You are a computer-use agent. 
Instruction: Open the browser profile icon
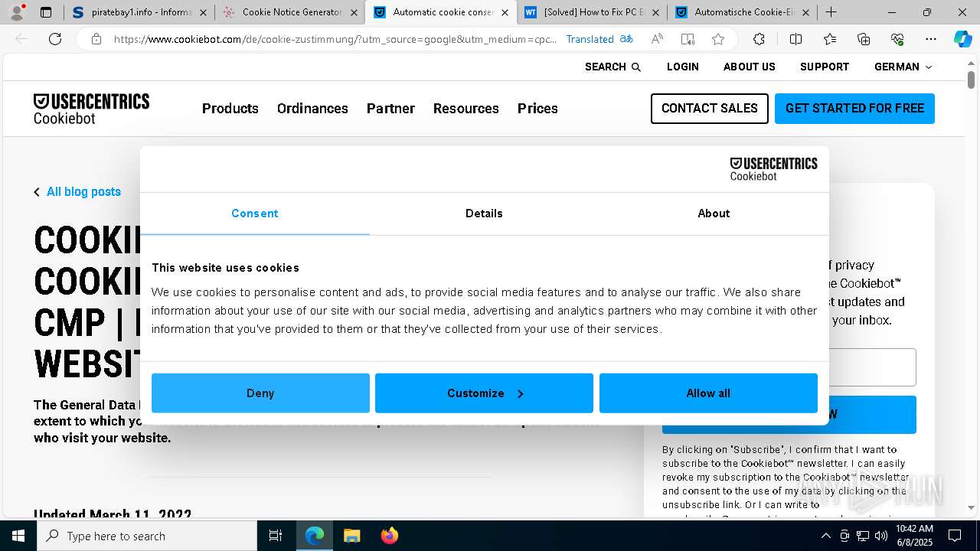click(17, 12)
